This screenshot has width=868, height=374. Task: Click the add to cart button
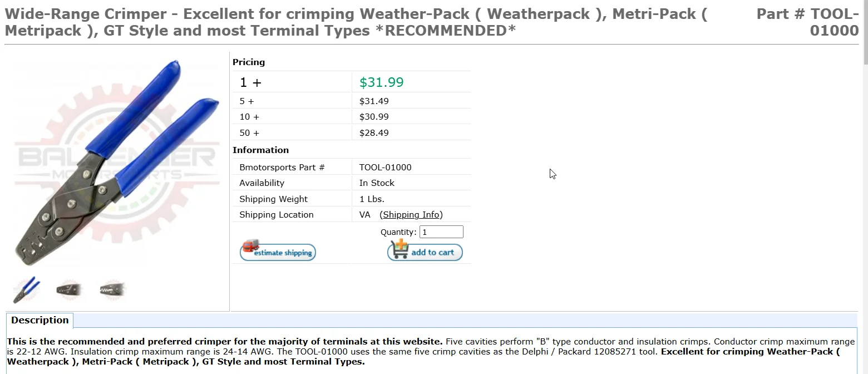(x=425, y=250)
